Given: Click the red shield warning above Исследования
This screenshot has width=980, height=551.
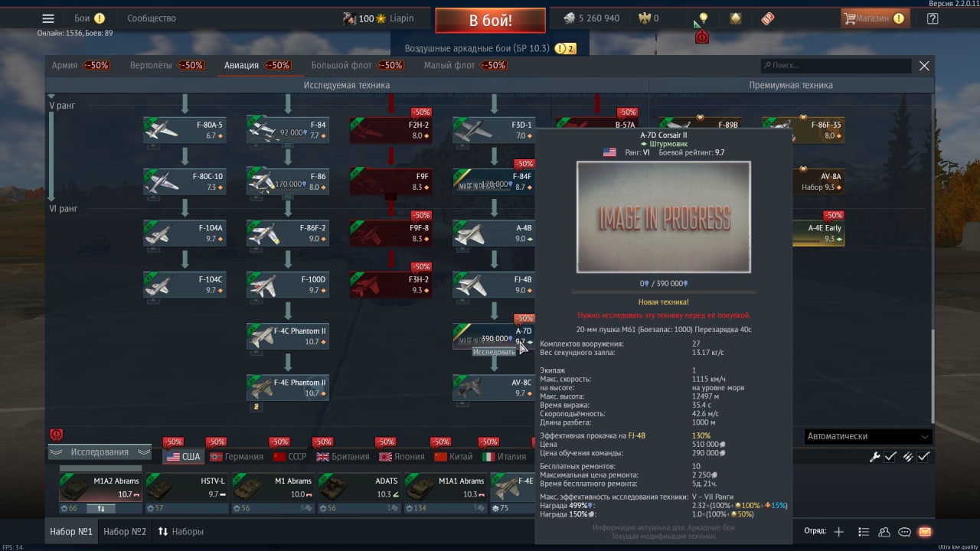Looking at the screenshot, I should pos(56,435).
